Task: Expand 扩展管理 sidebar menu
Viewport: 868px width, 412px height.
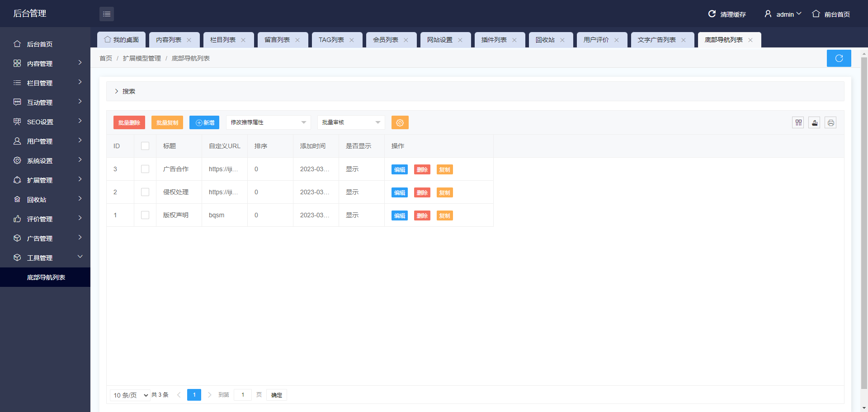Action: (x=45, y=180)
